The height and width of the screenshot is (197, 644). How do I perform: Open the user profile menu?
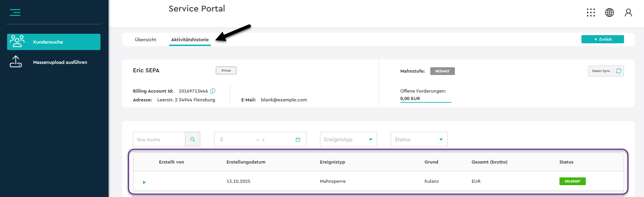(628, 13)
